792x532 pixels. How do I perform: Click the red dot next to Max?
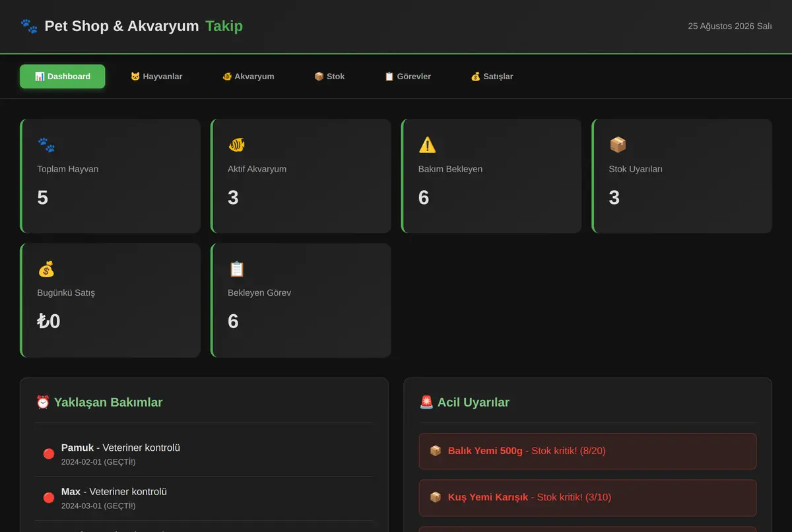48,498
